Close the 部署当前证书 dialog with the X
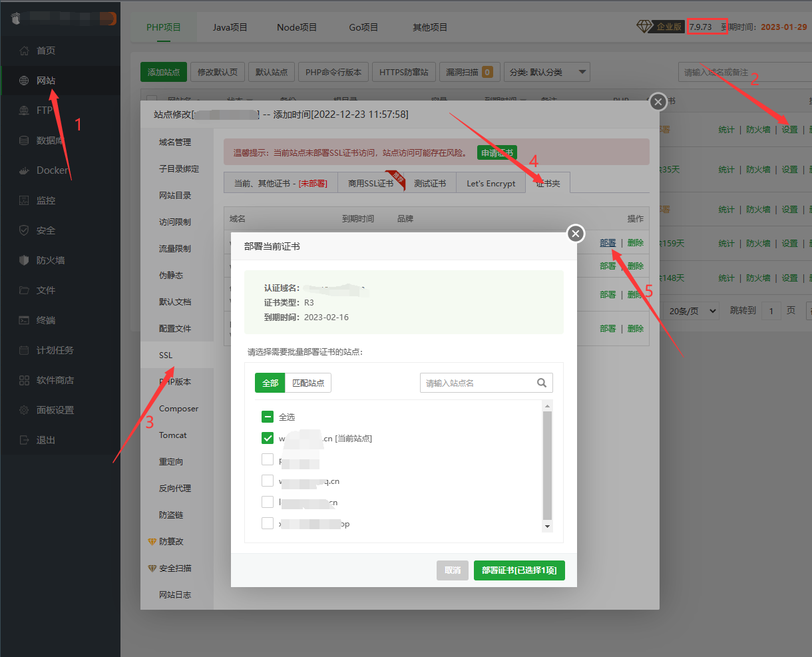 click(576, 233)
